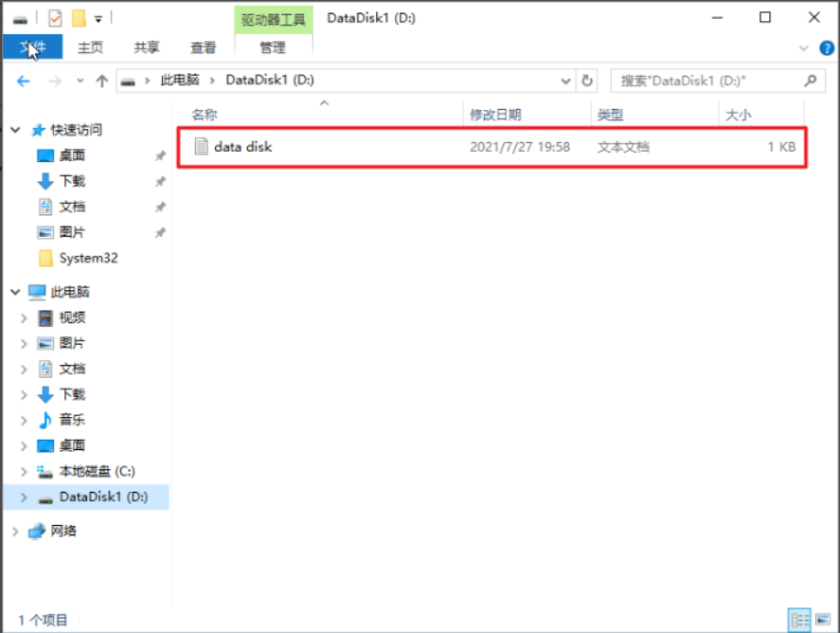Click the Properties quick access icon
The image size is (840, 633).
tap(55, 19)
